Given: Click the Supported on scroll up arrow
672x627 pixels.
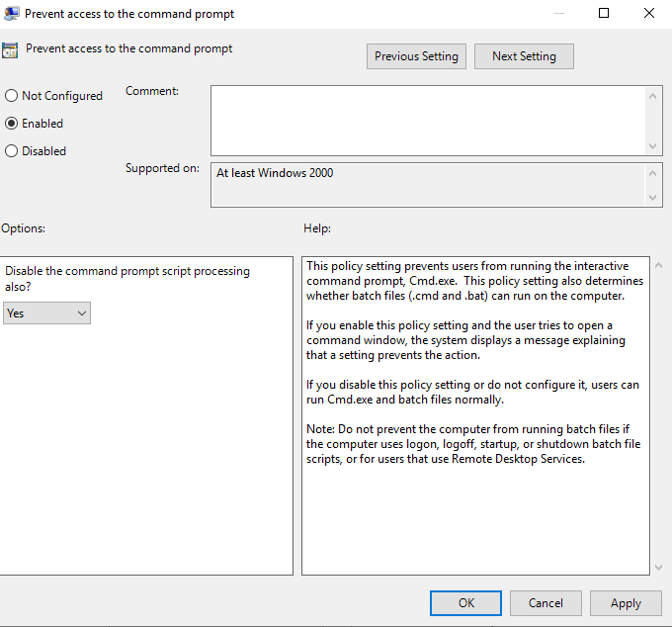Looking at the screenshot, I should 653,173.
